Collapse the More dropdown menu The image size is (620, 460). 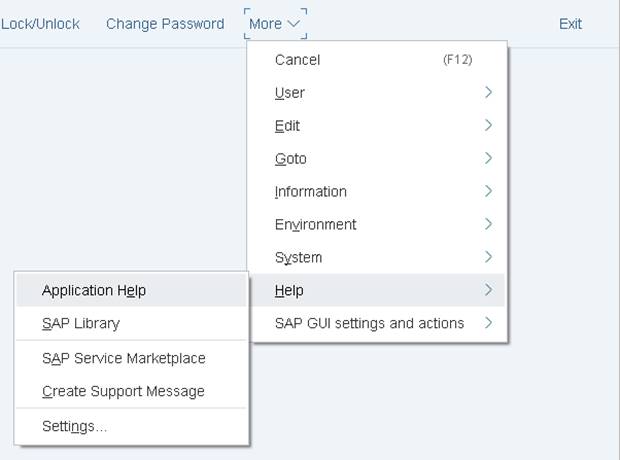coord(275,23)
